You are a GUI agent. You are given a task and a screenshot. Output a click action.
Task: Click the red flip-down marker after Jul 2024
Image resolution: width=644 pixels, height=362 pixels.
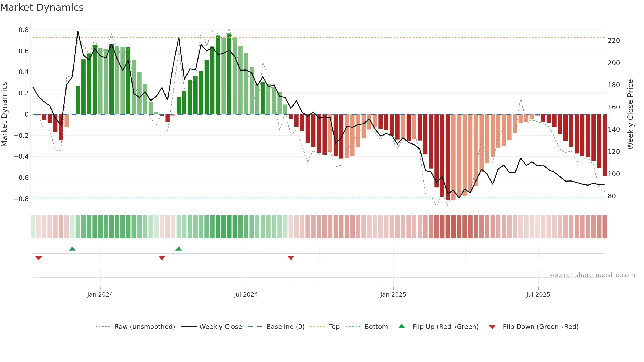[291, 258]
